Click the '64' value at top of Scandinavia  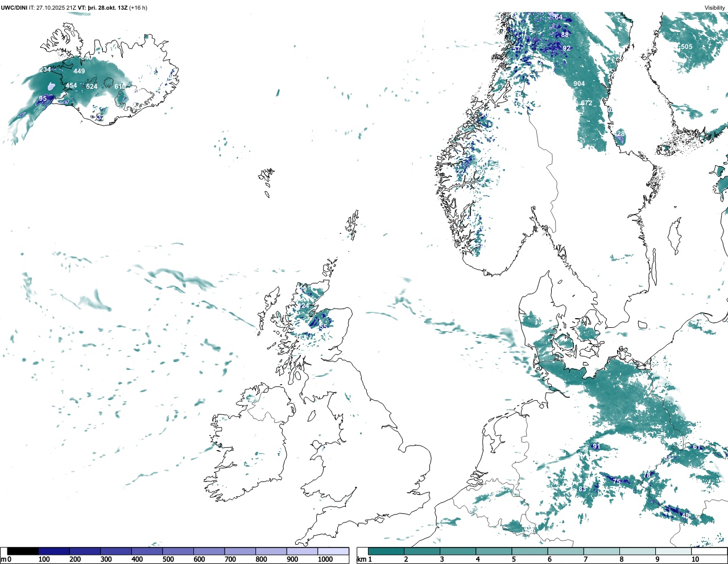(x=559, y=17)
